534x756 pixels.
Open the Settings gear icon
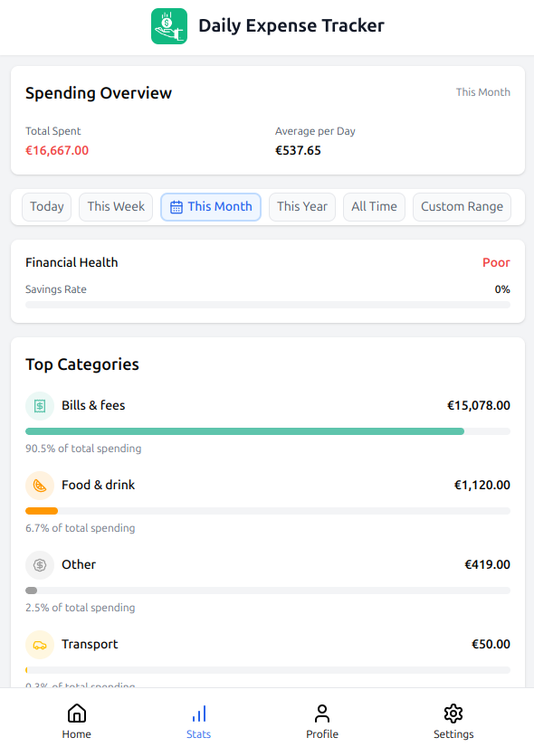coord(453,713)
